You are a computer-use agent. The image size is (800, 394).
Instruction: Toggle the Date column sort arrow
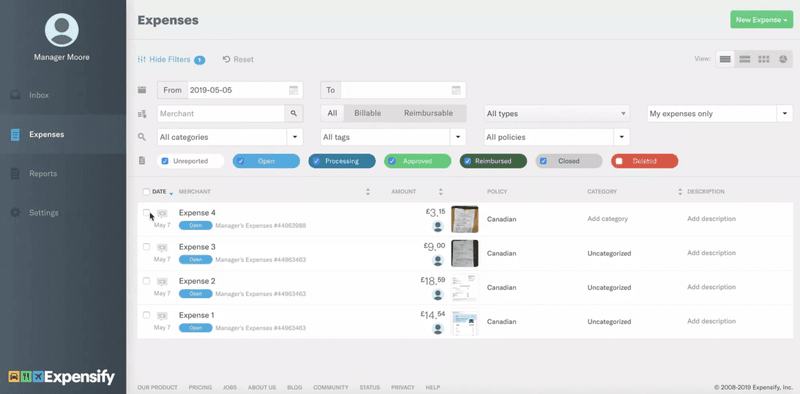171,193
